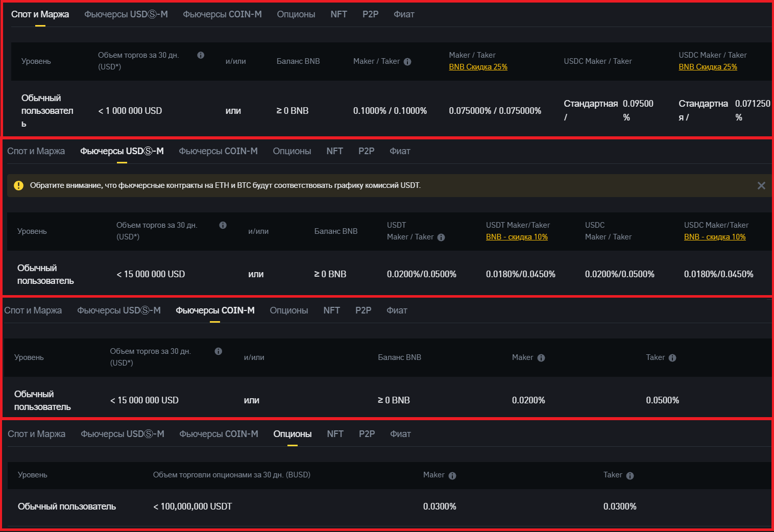The image size is (774, 532).
Task: Open BNB Скидка 25% link under USDC Maker / Taker
Action: point(708,67)
